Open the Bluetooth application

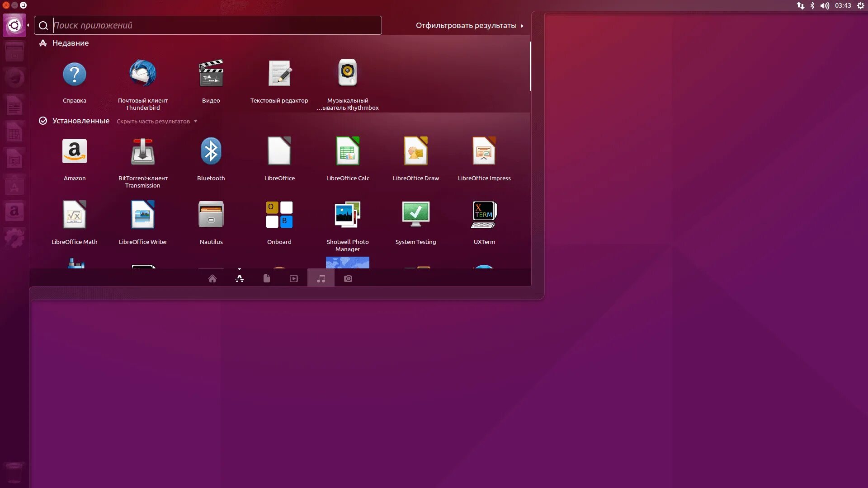click(211, 151)
